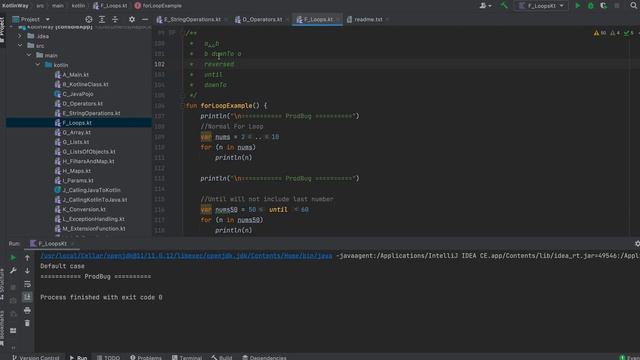Viewport: 640px width, 360px height.
Task: Open the Dependencies tool window
Action: (264, 358)
